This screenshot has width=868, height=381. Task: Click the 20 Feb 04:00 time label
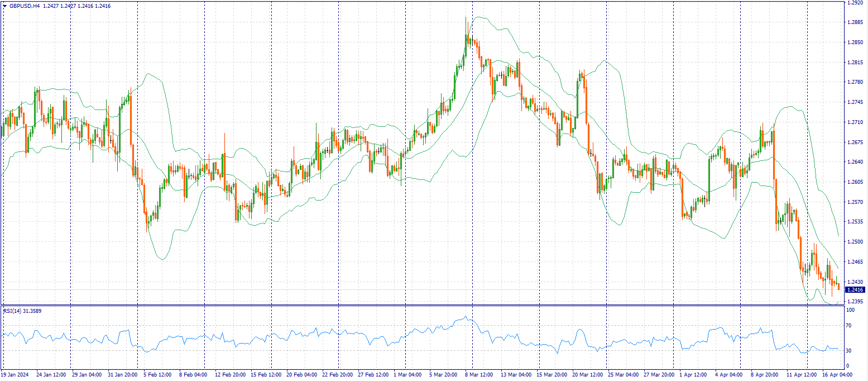(302, 374)
